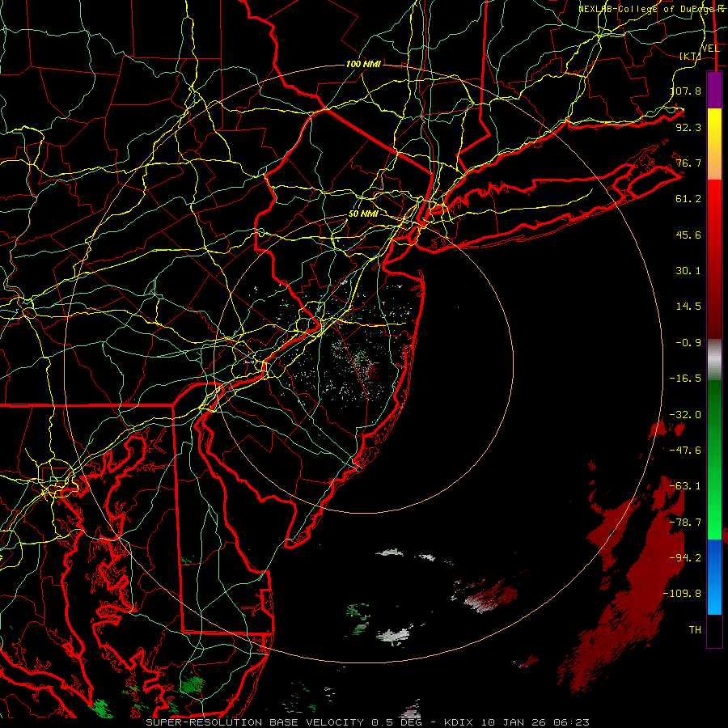Select the 76.7 velocity scale value
Screen dimensions: 728x728
688,163
